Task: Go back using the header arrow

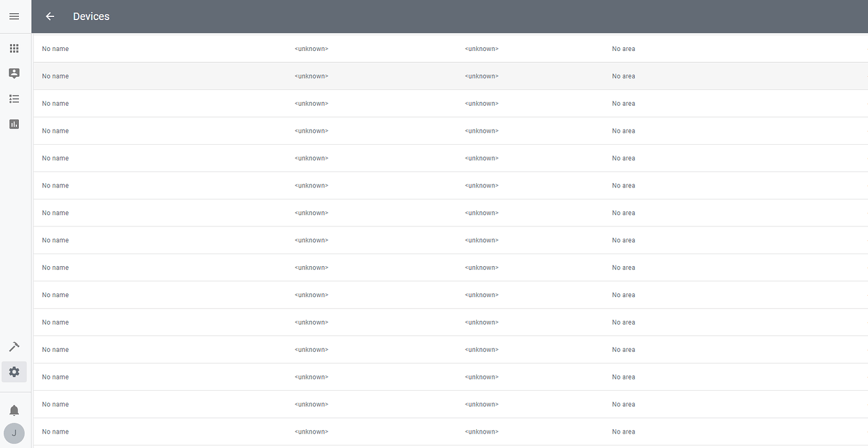Action: point(50,16)
